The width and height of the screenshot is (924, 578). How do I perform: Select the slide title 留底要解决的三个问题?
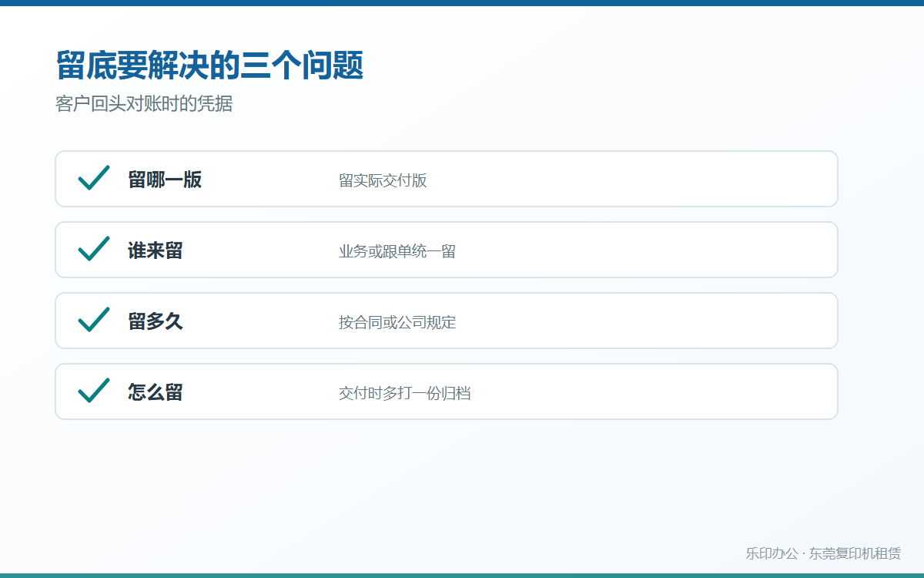point(209,66)
